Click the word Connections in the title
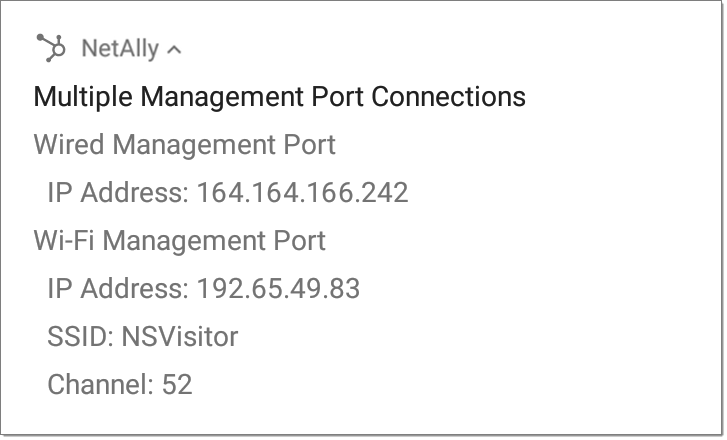Viewport: 727px width, 440px height. pos(448,97)
